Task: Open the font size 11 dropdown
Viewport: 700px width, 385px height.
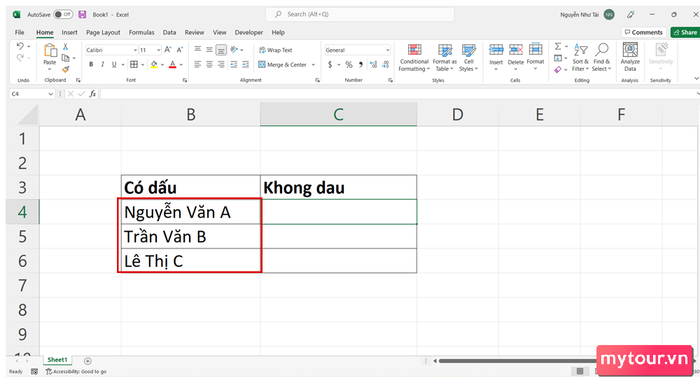Action: [x=158, y=50]
